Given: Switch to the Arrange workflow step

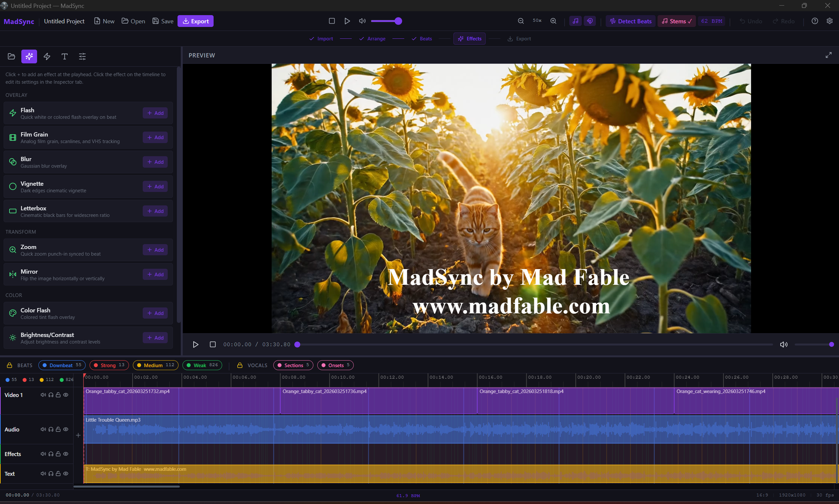Looking at the screenshot, I should point(376,38).
